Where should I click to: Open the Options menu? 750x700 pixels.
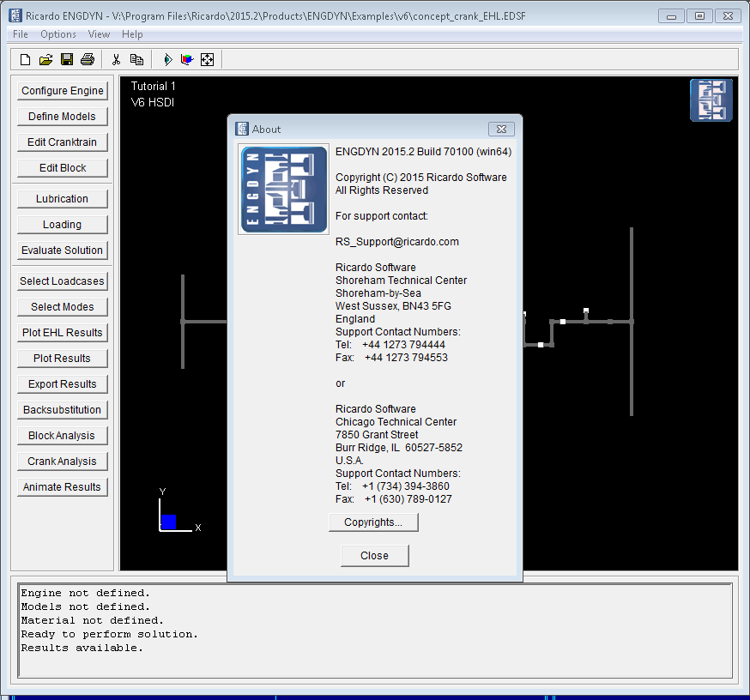58,34
